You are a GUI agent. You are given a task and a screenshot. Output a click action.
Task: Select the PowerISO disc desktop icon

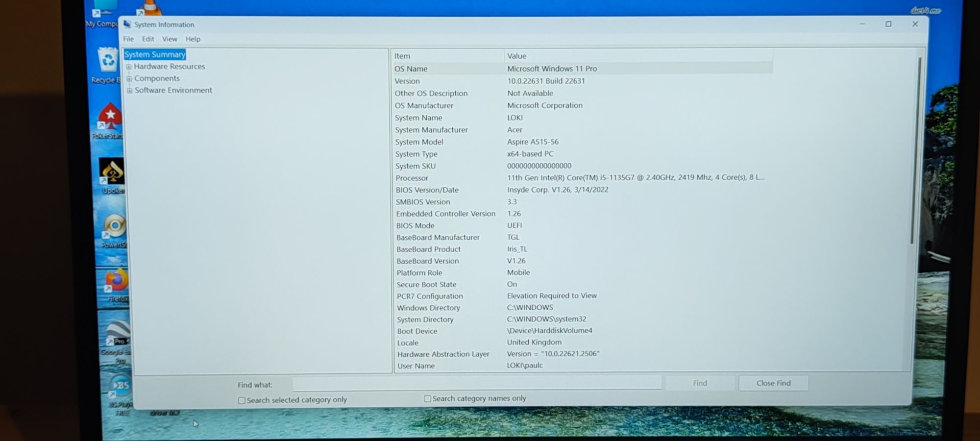114,231
